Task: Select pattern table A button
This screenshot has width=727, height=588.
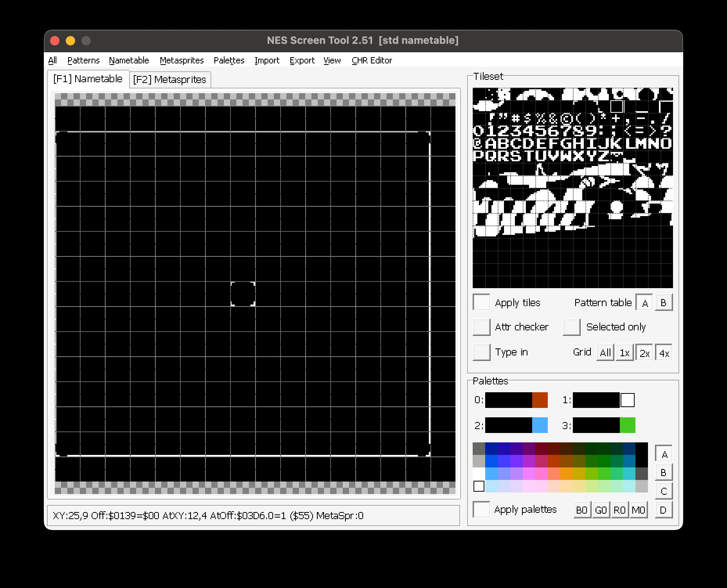Action: [644, 303]
